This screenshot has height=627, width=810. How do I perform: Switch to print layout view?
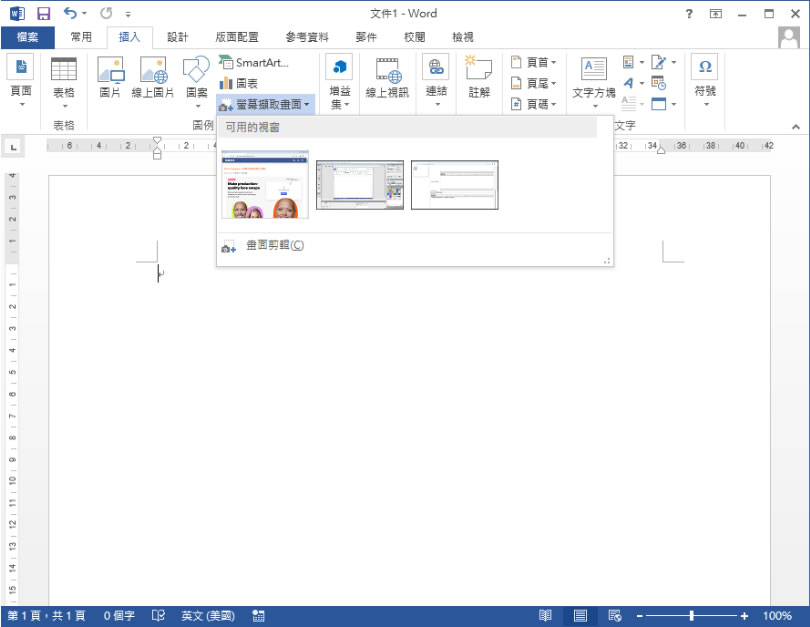pyautogui.click(x=580, y=616)
